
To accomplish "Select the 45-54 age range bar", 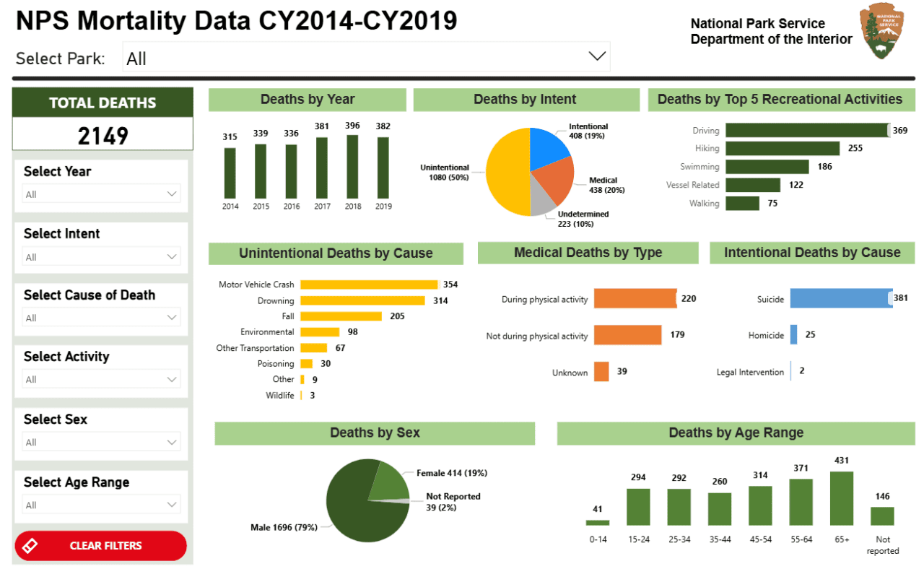I will coord(760,506).
